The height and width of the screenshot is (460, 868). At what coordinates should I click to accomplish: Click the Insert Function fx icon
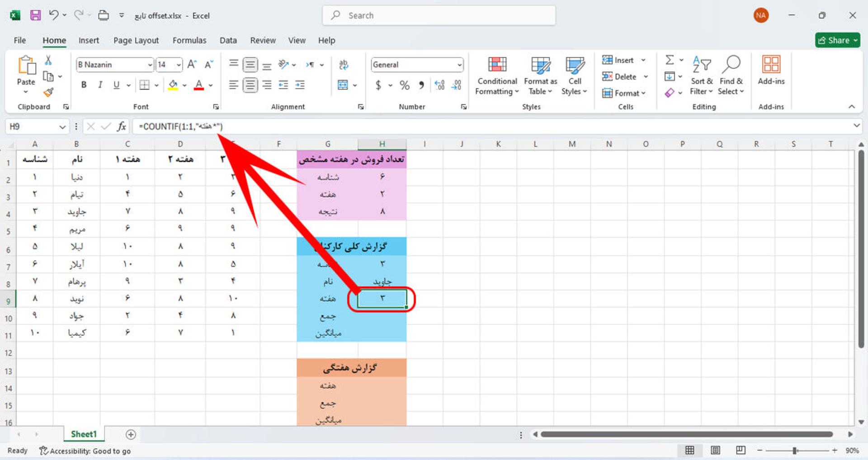121,127
